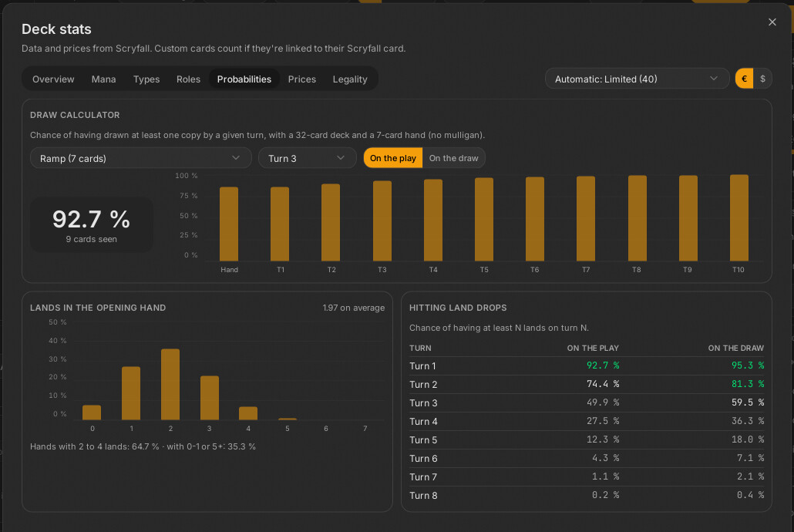Click the 1.1 % value for Turn 7
The height and width of the screenshot is (532, 794).
click(x=606, y=476)
